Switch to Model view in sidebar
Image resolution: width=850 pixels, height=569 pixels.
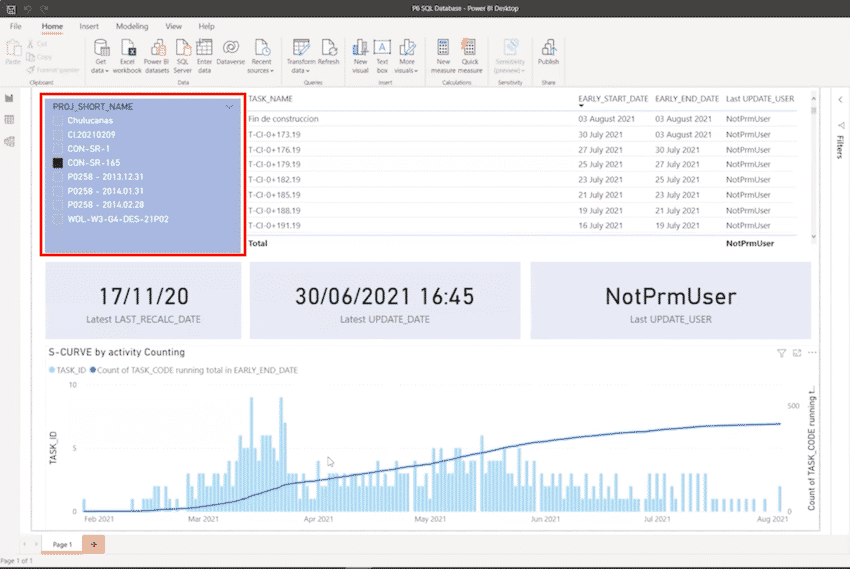[x=9, y=141]
